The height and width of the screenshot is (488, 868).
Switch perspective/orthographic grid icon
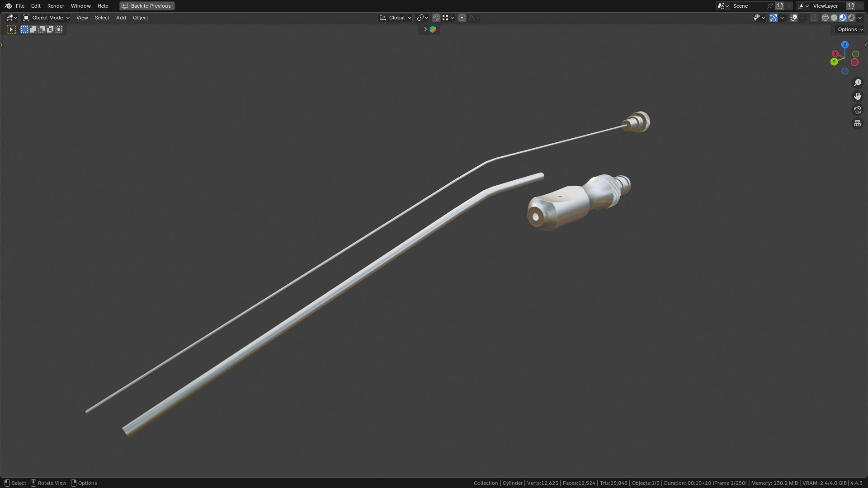click(x=858, y=123)
